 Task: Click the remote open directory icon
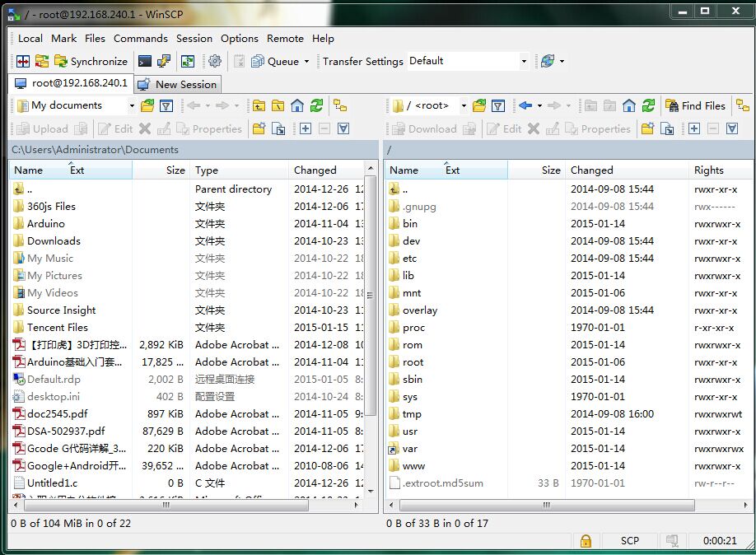click(x=479, y=105)
